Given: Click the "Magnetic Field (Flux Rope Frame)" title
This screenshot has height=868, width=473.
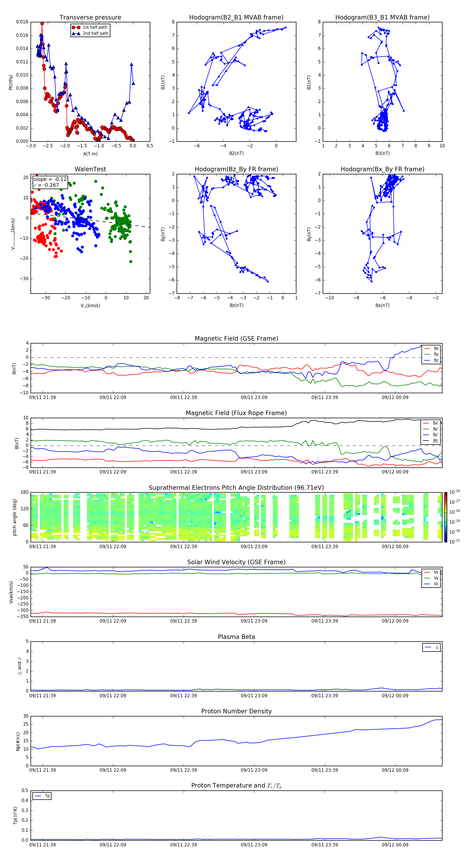Looking at the screenshot, I should coord(236,413).
